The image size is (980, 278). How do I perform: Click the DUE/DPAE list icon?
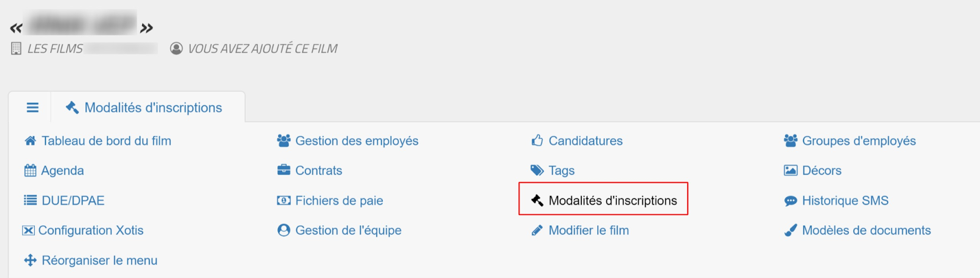[x=30, y=200]
